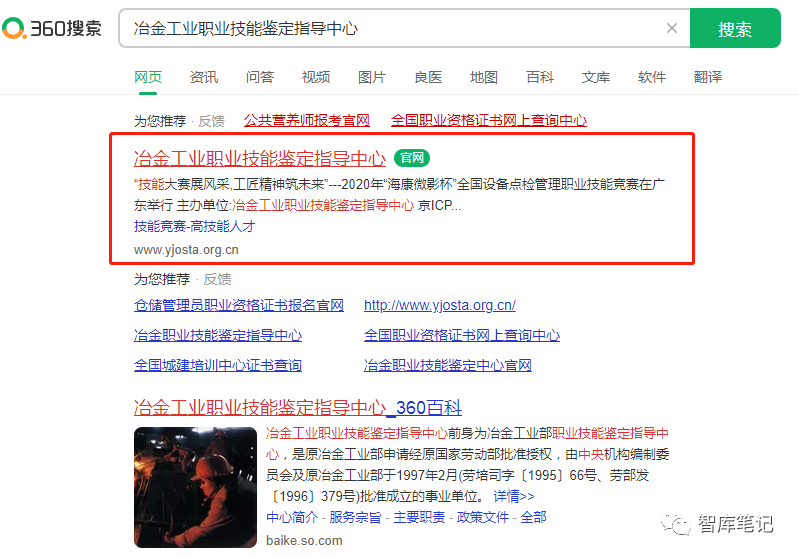The width and height of the screenshot is (799, 558).
Task: Open the 中心简介 section link
Action: (x=291, y=517)
